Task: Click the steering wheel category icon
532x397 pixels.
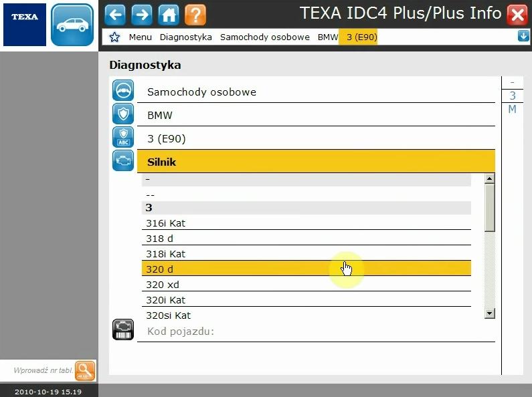Action: coord(123,91)
